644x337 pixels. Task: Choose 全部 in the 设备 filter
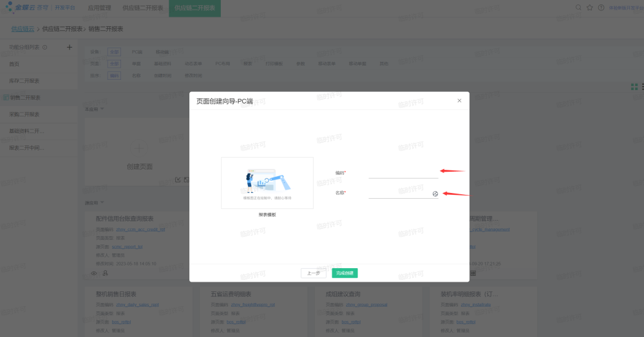point(114,52)
